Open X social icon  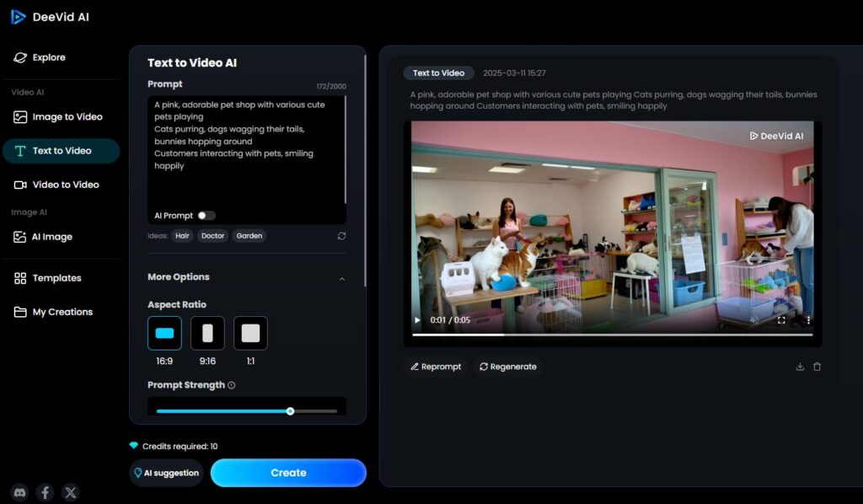(71, 492)
